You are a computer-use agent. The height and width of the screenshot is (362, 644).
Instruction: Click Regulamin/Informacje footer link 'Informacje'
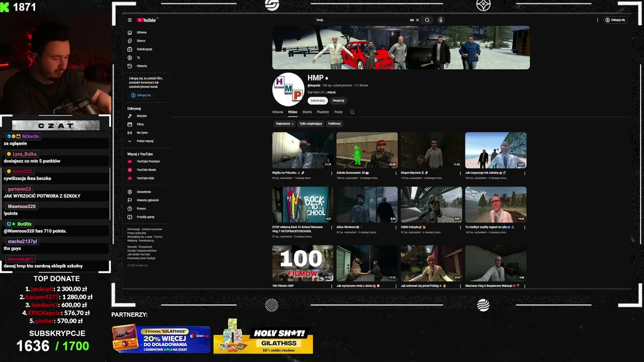(133, 229)
